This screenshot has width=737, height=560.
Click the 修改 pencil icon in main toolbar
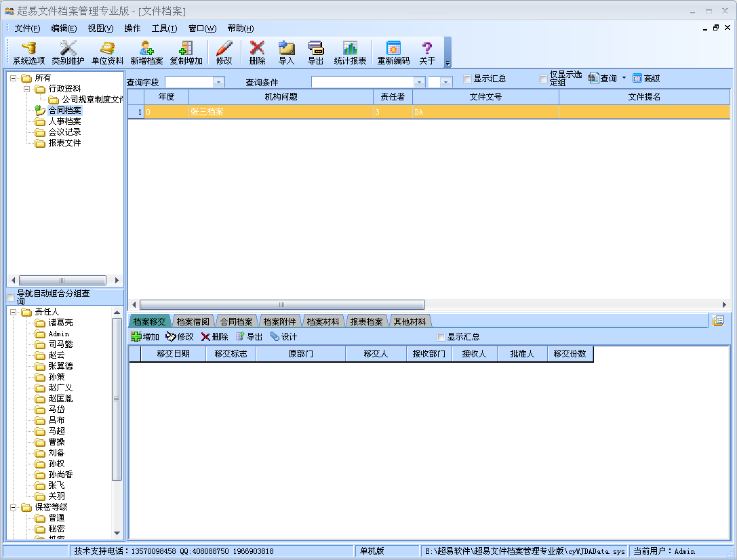point(224,53)
